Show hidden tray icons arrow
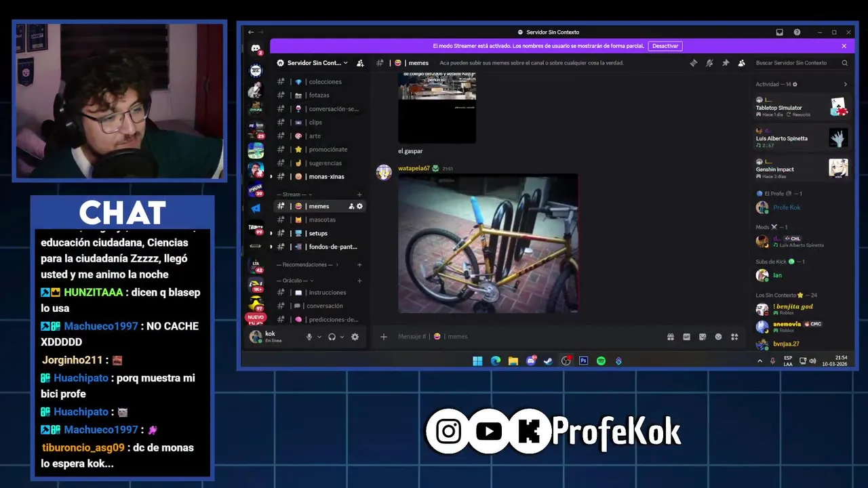The height and width of the screenshot is (488, 868). tap(759, 361)
